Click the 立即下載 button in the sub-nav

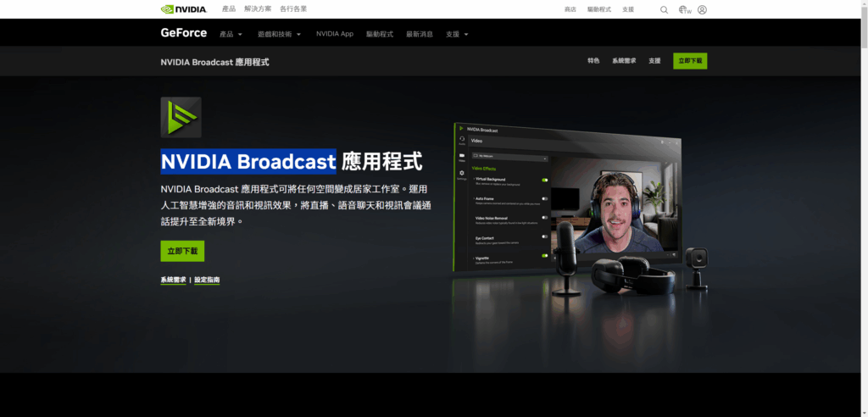690,61
